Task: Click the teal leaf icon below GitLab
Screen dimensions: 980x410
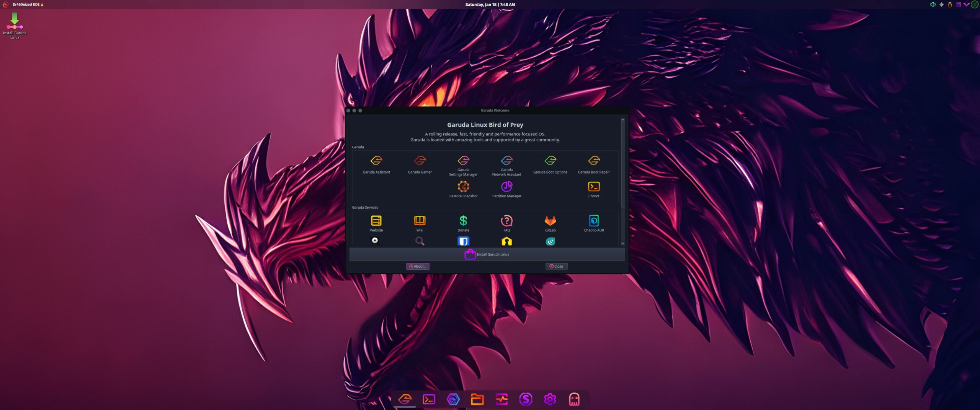Action: [550, 241]
